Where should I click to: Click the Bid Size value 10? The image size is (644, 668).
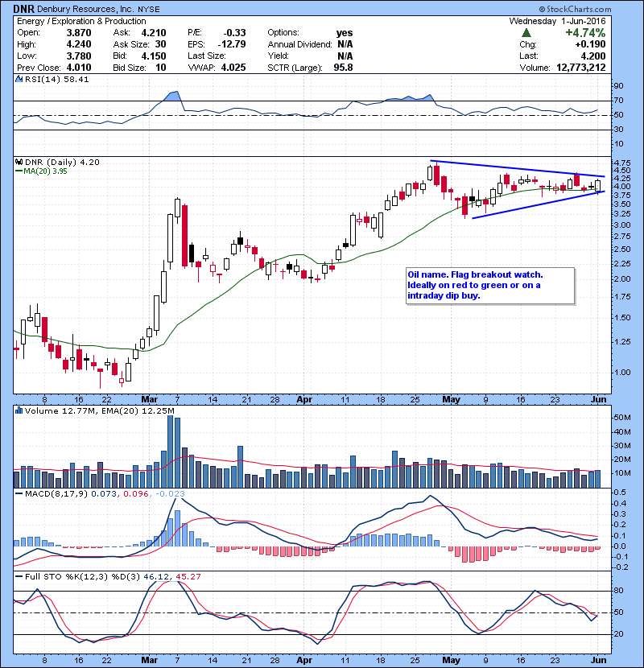click(161, 68)
